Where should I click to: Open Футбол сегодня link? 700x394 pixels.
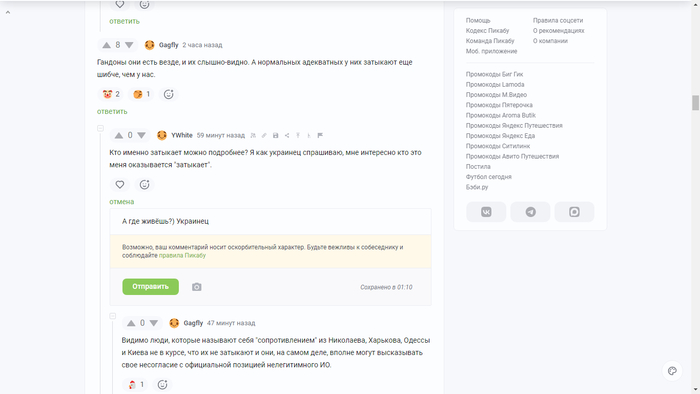tap(488, 177)
